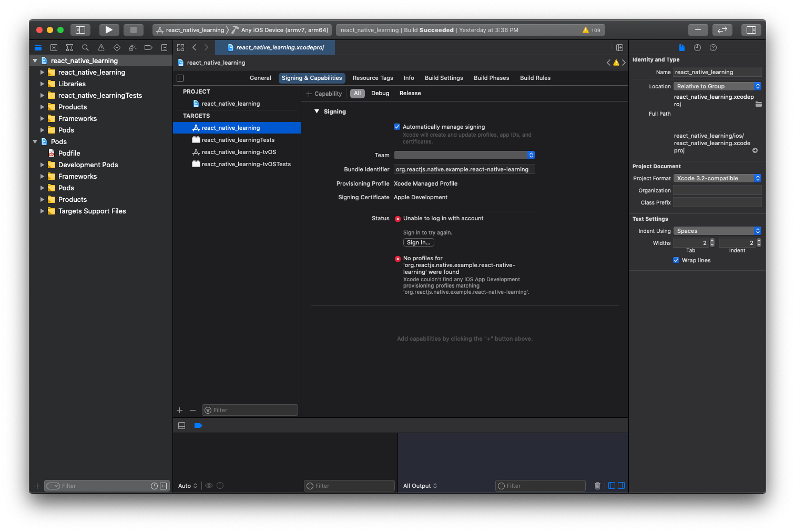The height and width of the screenshot is (532, 795).
Task: Run the project with the Play button
Action: [109, 30]
